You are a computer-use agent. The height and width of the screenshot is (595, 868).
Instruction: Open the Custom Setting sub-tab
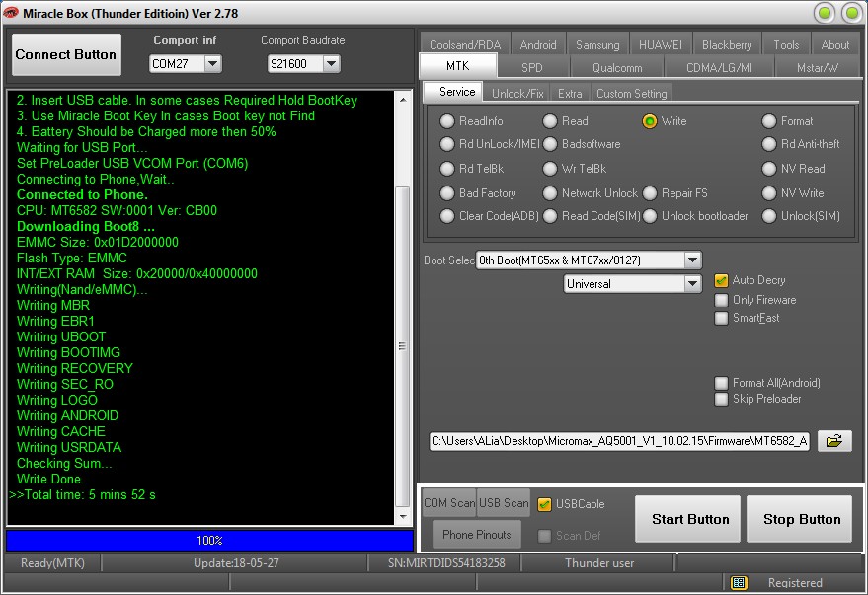pyautogui.click(x=632, y=93)
